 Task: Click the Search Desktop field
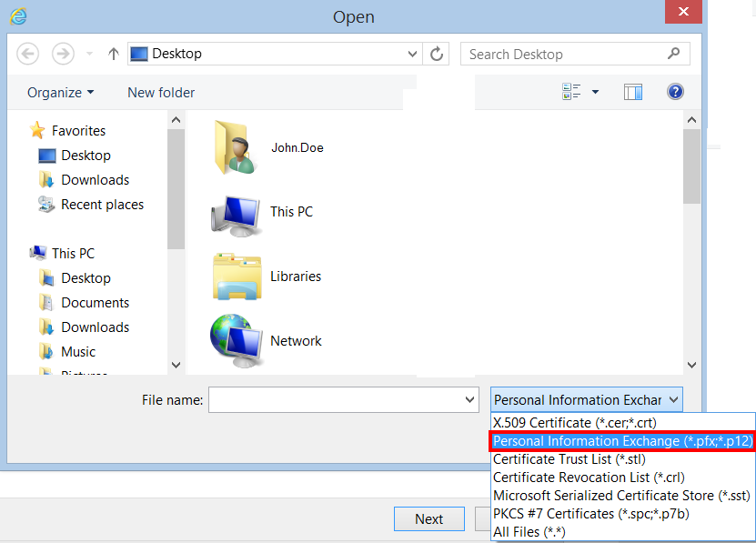(x=564, y=54)
